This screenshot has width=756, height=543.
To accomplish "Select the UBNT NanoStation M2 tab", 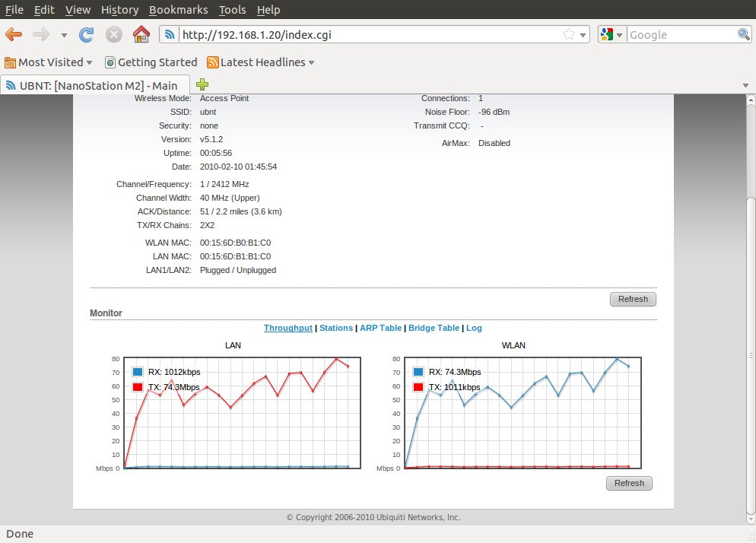I will [95, 85].
